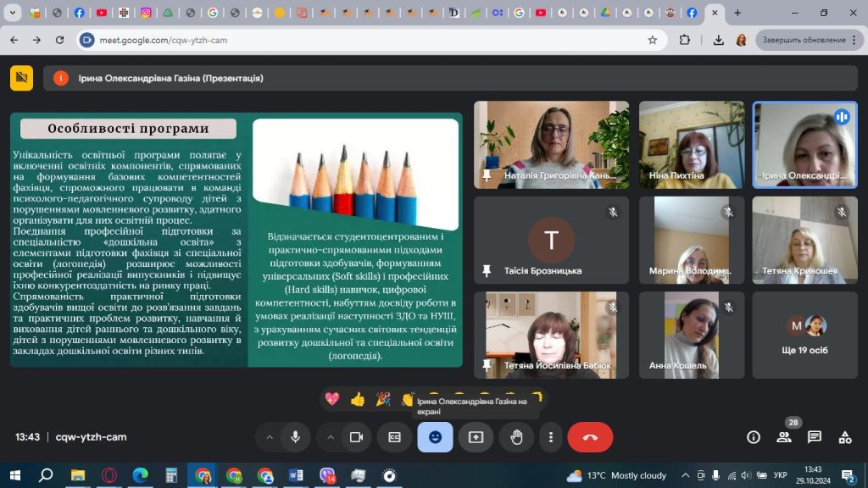Image resolution: width=868 pixels, height=488 pixels.
Task: Open the three-dot more options menu
Action: (x=551, y=437)
